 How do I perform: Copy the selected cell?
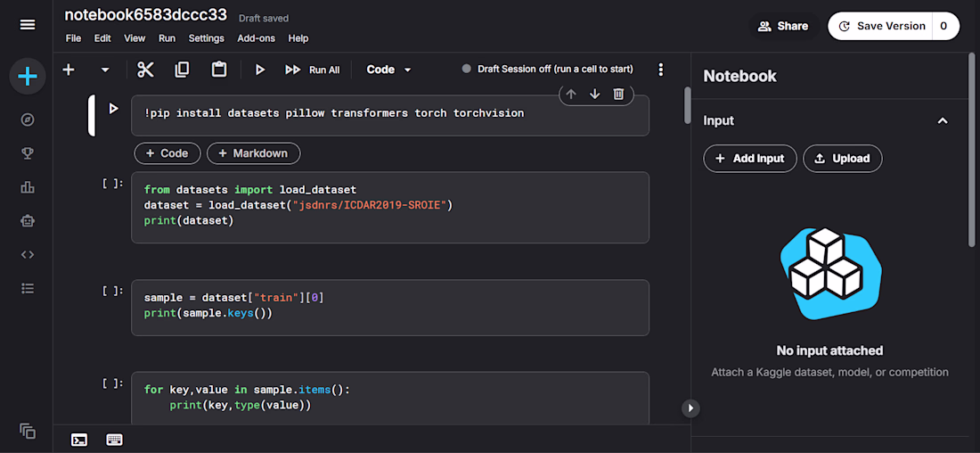182,70
